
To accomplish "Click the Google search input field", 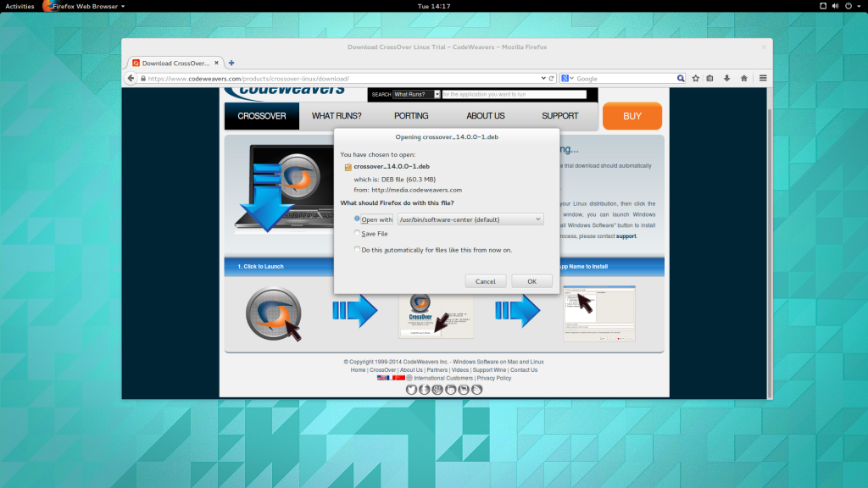I will pyautogui.click(x=626, y=79).
